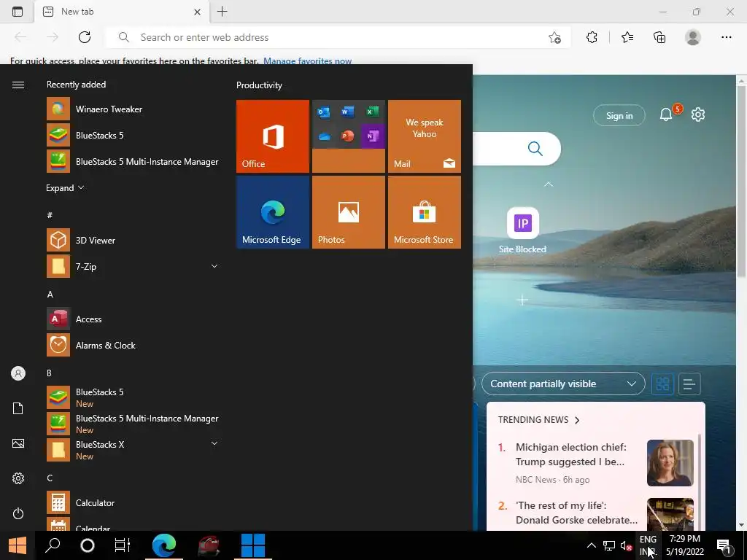Open Documents from Start sidebar
Image resolution: width=747 pixels, height=560 pixels.
[18, 408]
